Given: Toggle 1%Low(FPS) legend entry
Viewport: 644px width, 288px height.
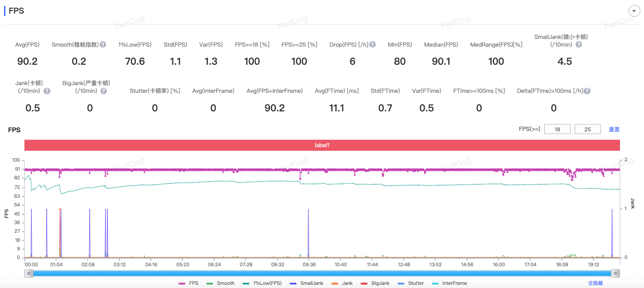Looking at the screenshot, I should coord(262,283).
